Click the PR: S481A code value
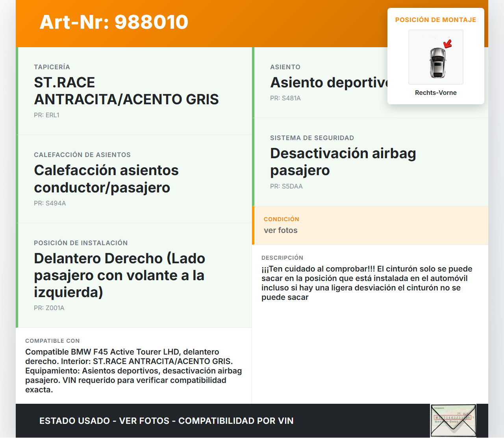The image size is (504, 438). [285, 98]
